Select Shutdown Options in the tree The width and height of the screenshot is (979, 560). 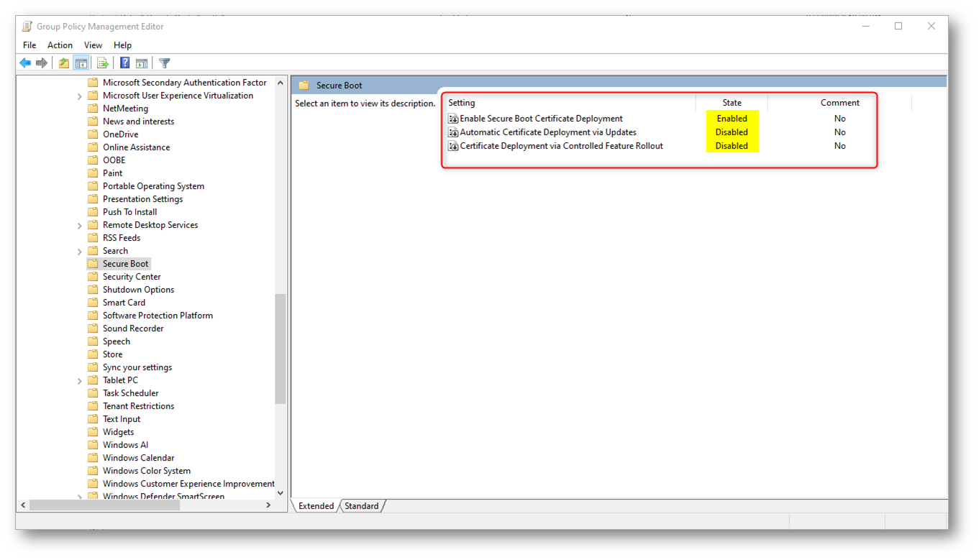point(138,290)
